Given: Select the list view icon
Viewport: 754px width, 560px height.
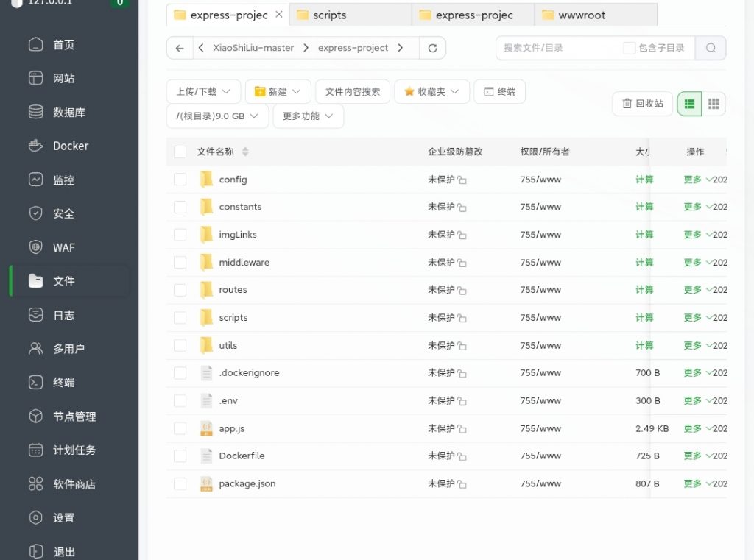Looking at the screenshot, I should pos(689,104).
